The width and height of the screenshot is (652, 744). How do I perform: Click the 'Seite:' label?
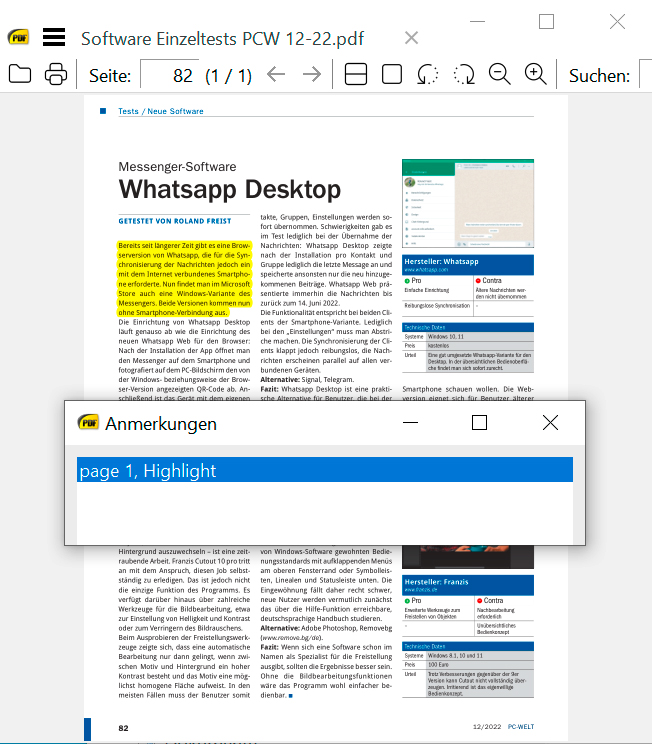point(110,76)
